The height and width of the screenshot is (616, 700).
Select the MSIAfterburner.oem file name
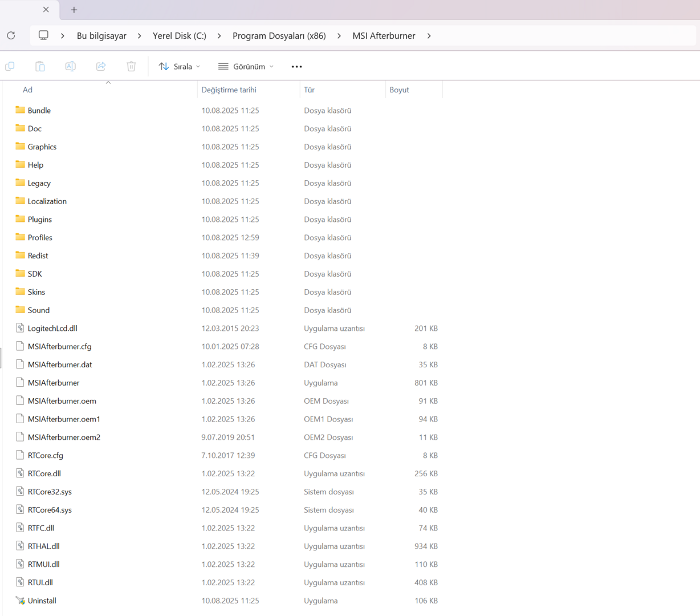[62, 401]
